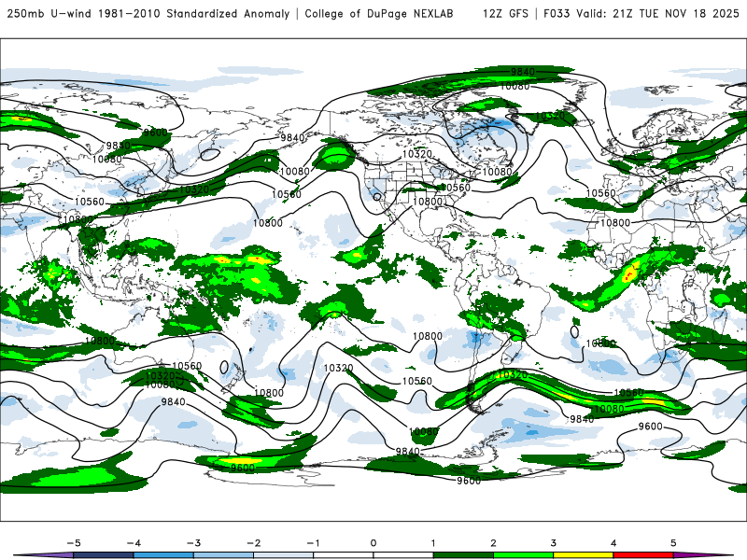Select the red swatch between 4 and 5
This screenshot has width=747, height=560.
click(x=643, y=555)
